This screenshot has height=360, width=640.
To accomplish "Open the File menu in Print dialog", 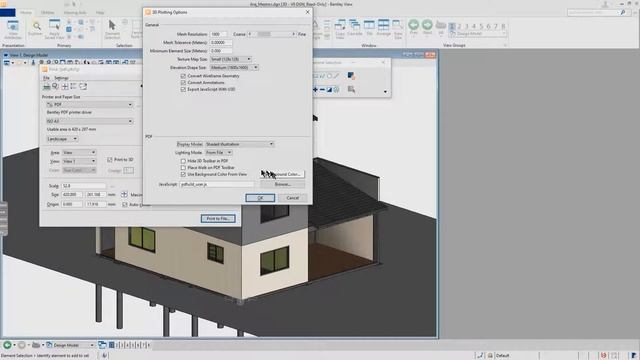I will point(46,78).
